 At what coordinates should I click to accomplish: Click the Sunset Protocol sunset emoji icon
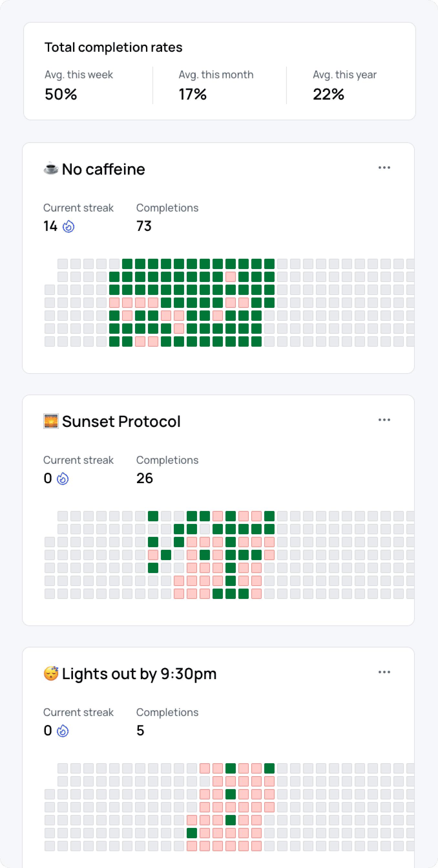coord(51,421)
